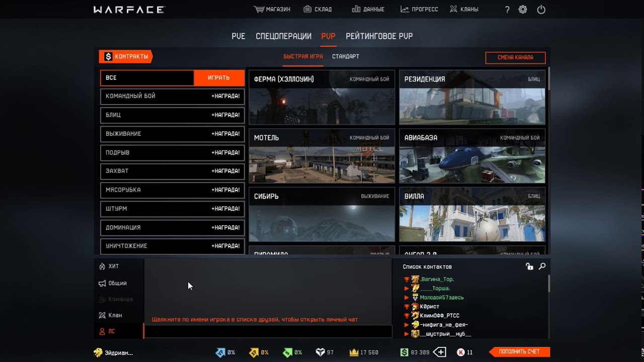Click the crown currency icon showing 17 560

[x=354, y=352]
